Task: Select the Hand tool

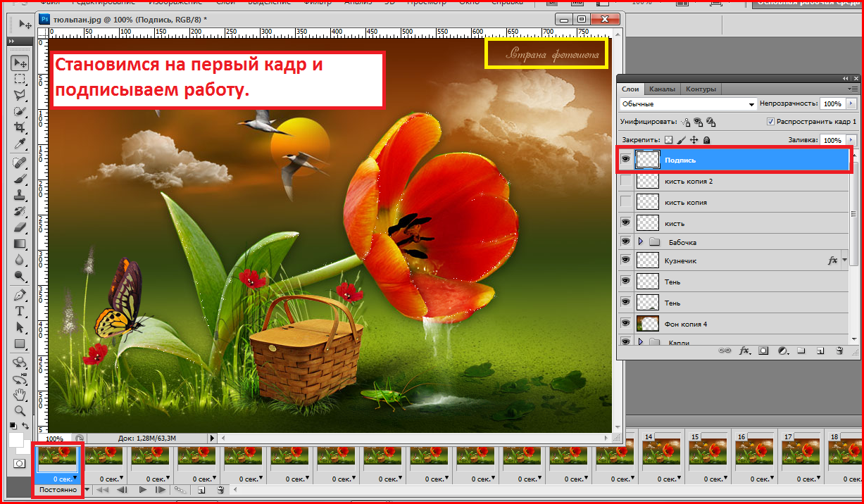Action: tap(20, 393)
